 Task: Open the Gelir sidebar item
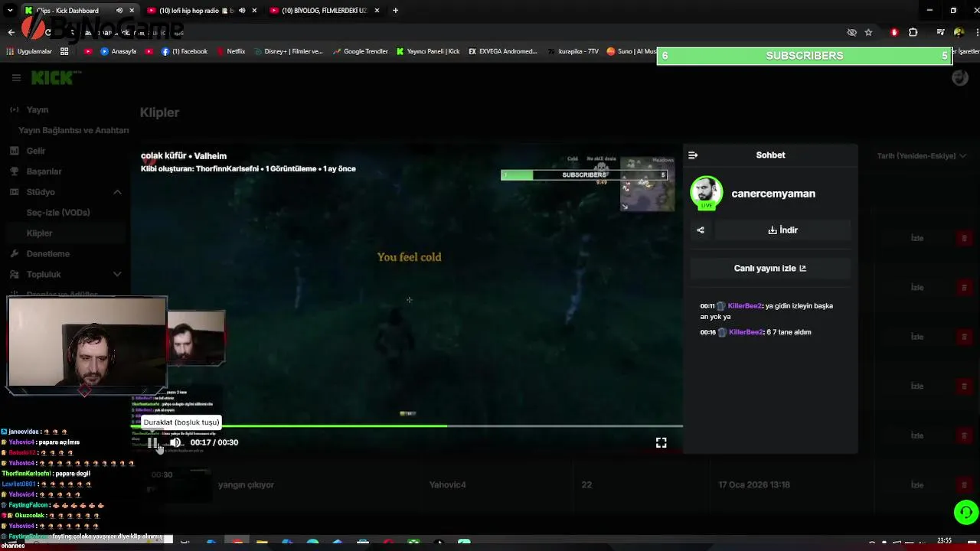[36, 151]
